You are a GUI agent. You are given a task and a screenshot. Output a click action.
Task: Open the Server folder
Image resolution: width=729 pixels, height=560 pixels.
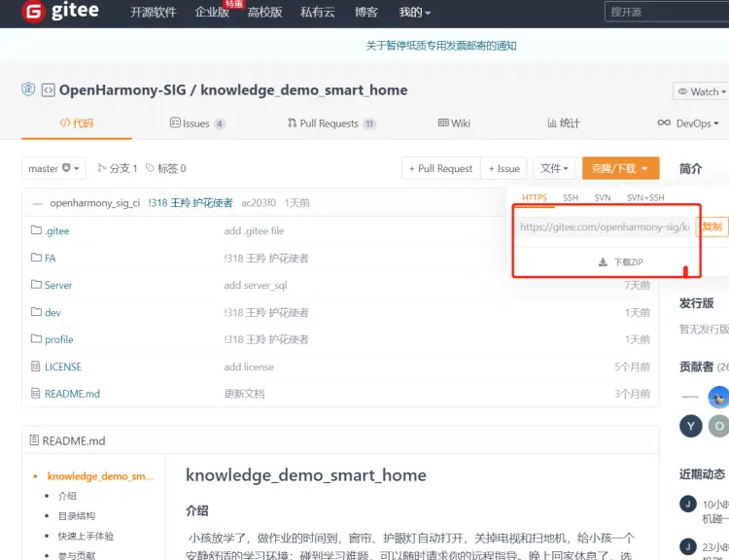point(58,285)
